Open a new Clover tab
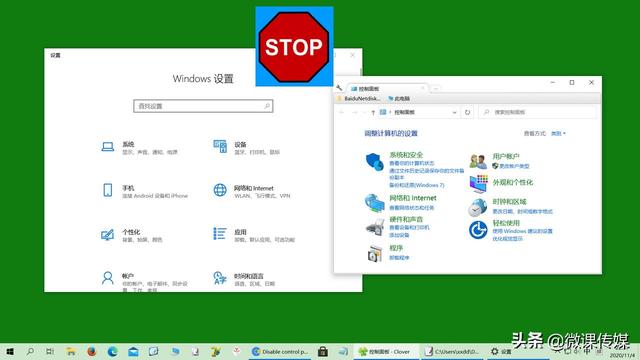This screenshot has height=360, width=640. pyautogui.click(x=436, y=89)
